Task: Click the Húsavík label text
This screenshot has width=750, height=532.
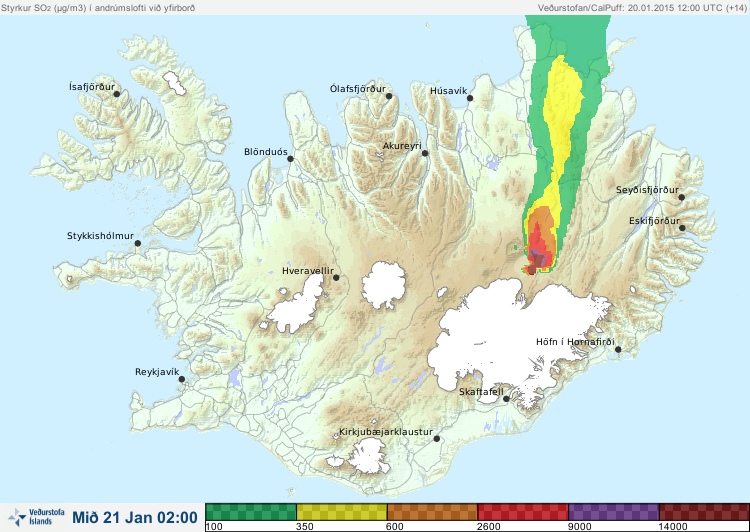Action: click(x=449, y=91)
